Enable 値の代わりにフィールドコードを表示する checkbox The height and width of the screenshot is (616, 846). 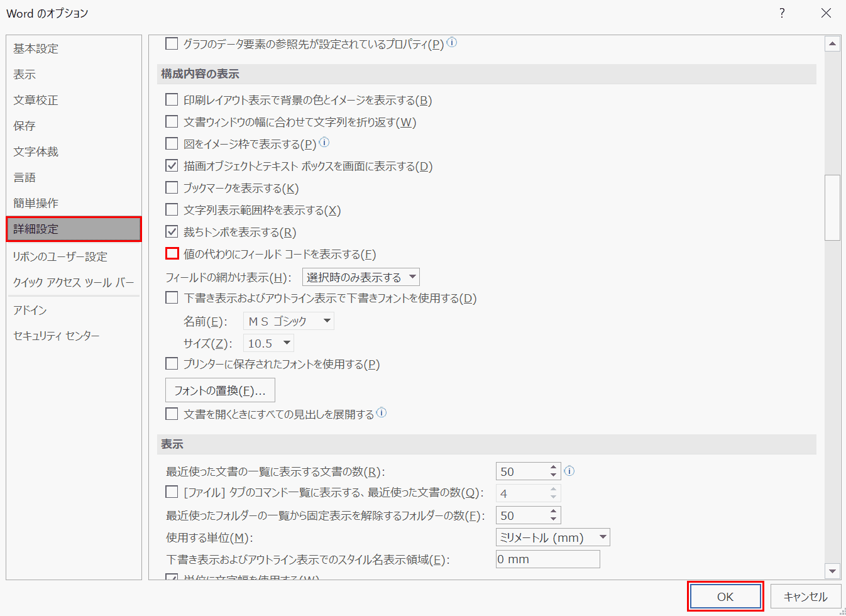click(172, 253)
